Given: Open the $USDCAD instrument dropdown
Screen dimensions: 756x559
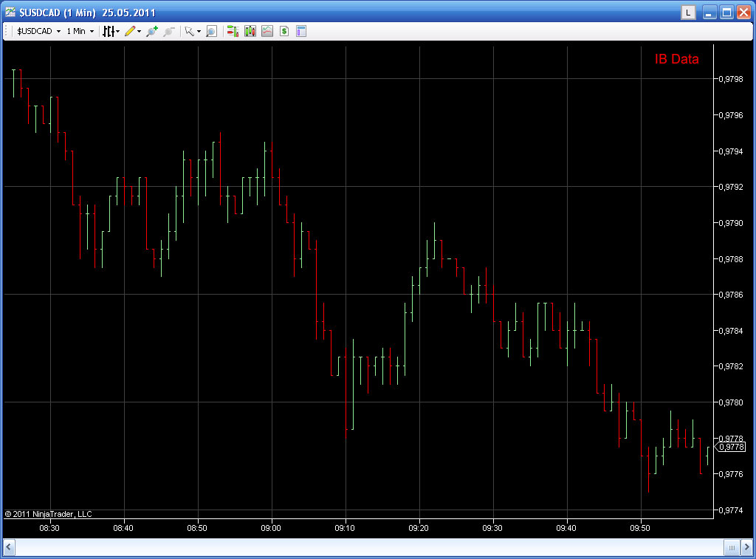Looking at the screenshot, I should pyautogui.click(x=38, y=31).
